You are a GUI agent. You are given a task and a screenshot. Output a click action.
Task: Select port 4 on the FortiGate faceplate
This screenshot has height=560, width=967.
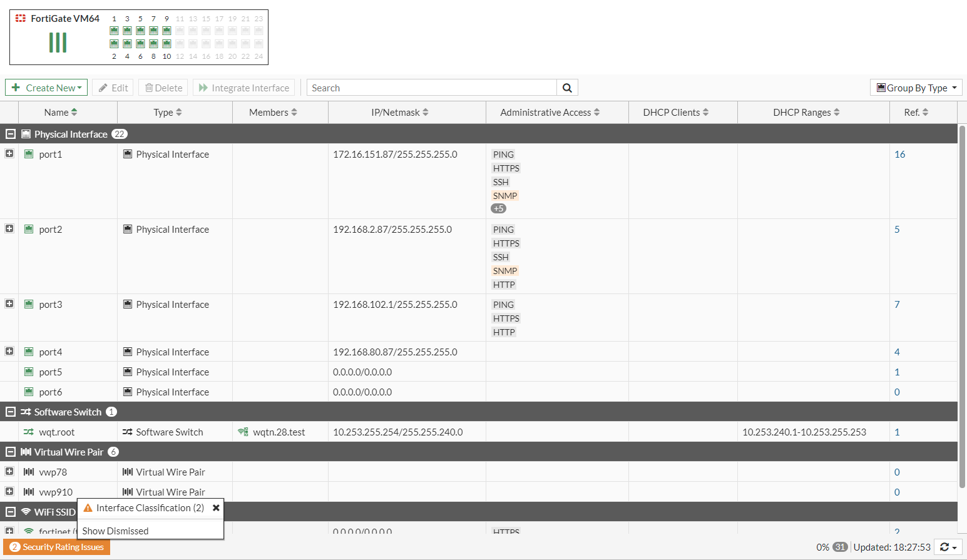127,44
